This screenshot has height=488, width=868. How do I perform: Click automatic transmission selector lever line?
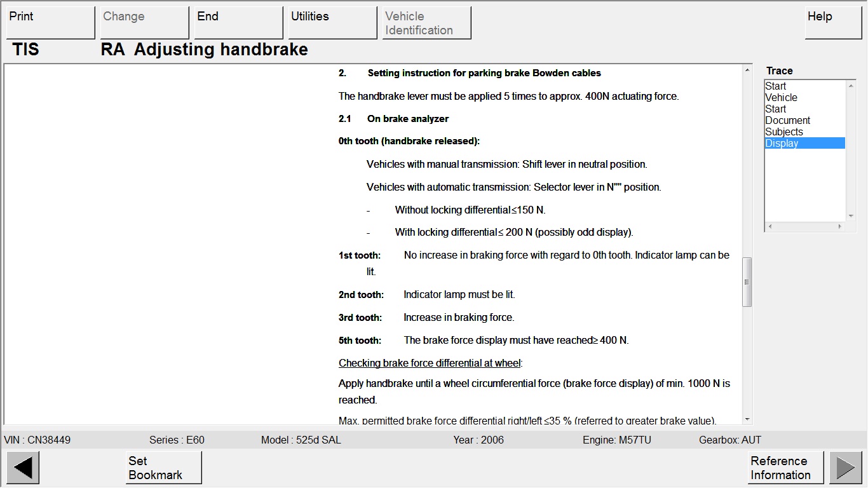513,187
